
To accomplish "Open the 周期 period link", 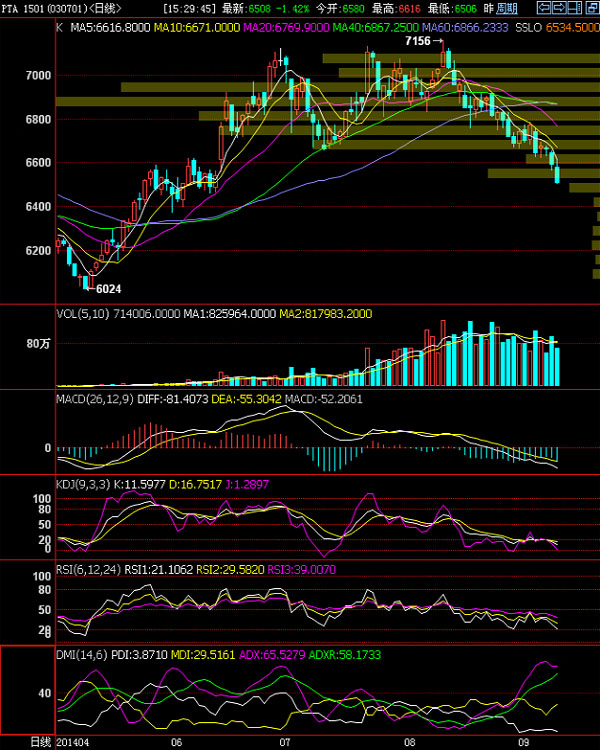I will tap(507, 9).
